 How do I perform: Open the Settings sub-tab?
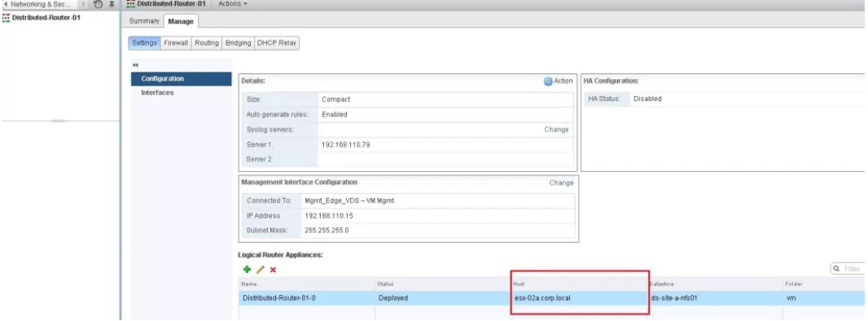[x=144, y=42]
